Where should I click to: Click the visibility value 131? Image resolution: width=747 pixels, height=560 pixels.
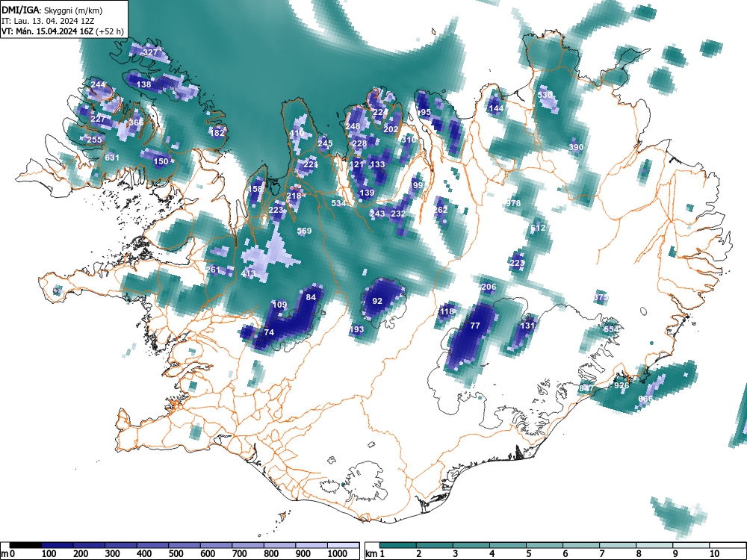[527, 326]
